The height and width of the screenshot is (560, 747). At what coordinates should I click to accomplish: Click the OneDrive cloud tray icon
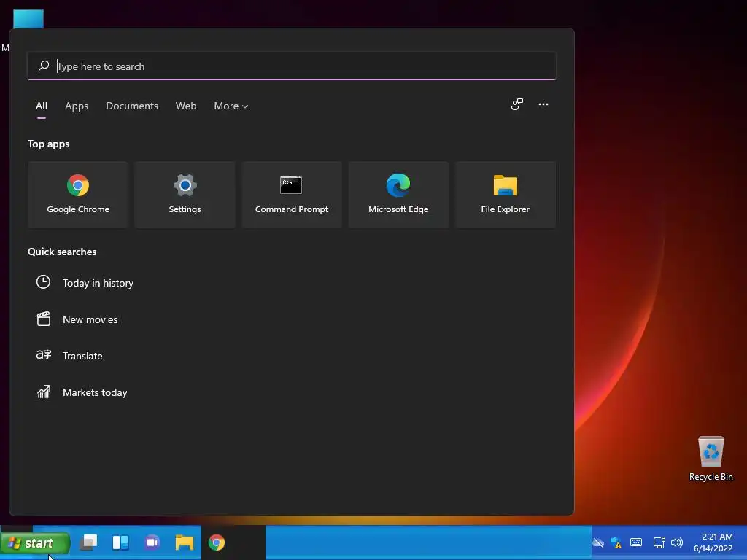coord(598,542)
